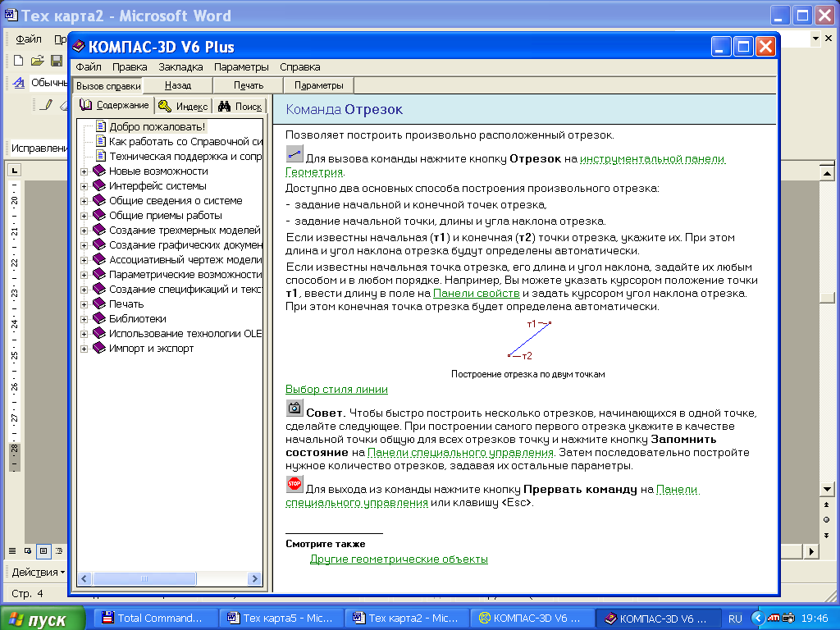Click the Word tab-stop selector box
Viewport: 840px width, 630px height.
coord(14,171)
